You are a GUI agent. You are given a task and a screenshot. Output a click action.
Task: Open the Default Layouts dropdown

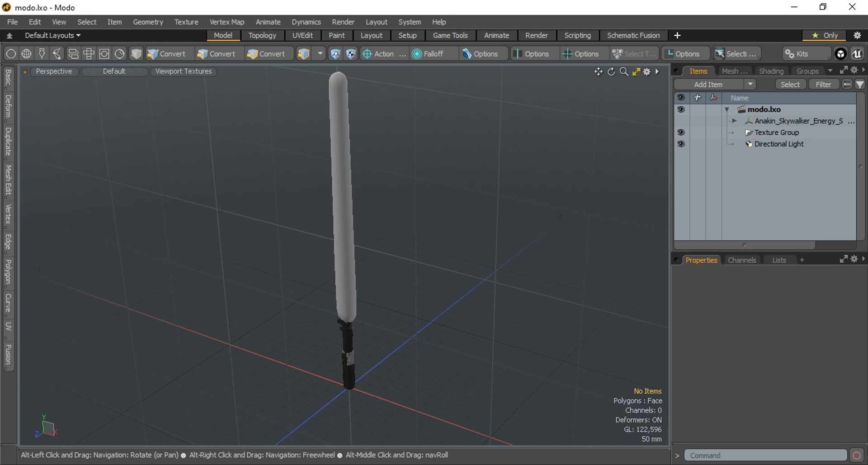click(52, 35)
